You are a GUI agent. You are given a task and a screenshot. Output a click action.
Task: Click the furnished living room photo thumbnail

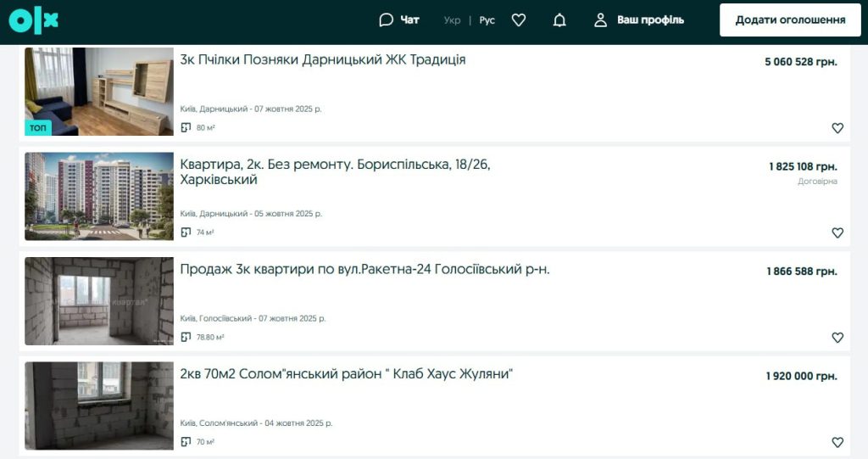click(x=99, y=92)
